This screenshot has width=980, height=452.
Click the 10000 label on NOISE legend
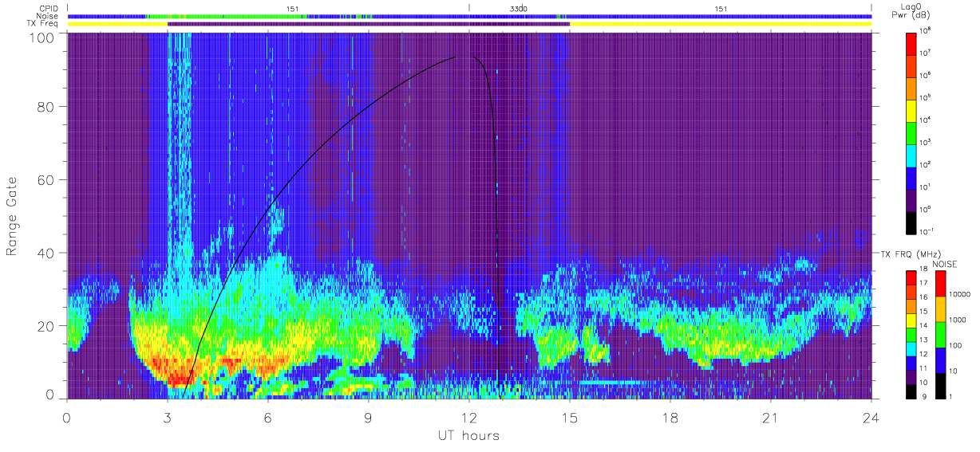tap(960, 293)
